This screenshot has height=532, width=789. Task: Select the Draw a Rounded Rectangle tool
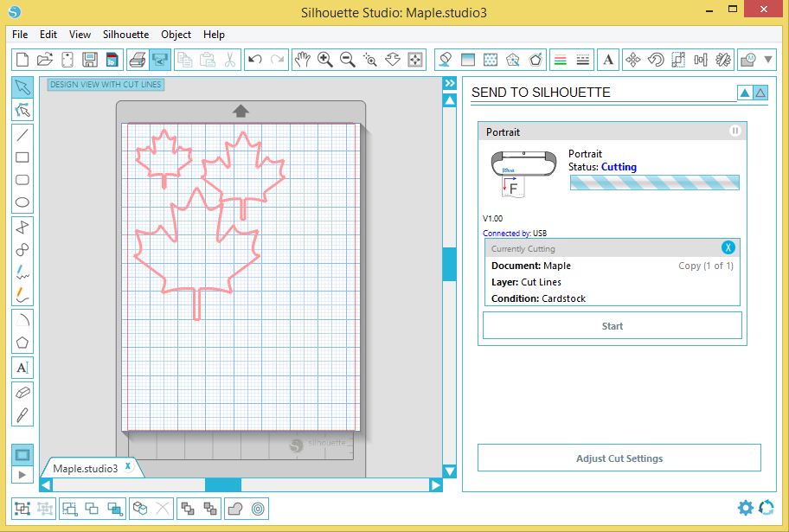(22, 180)
